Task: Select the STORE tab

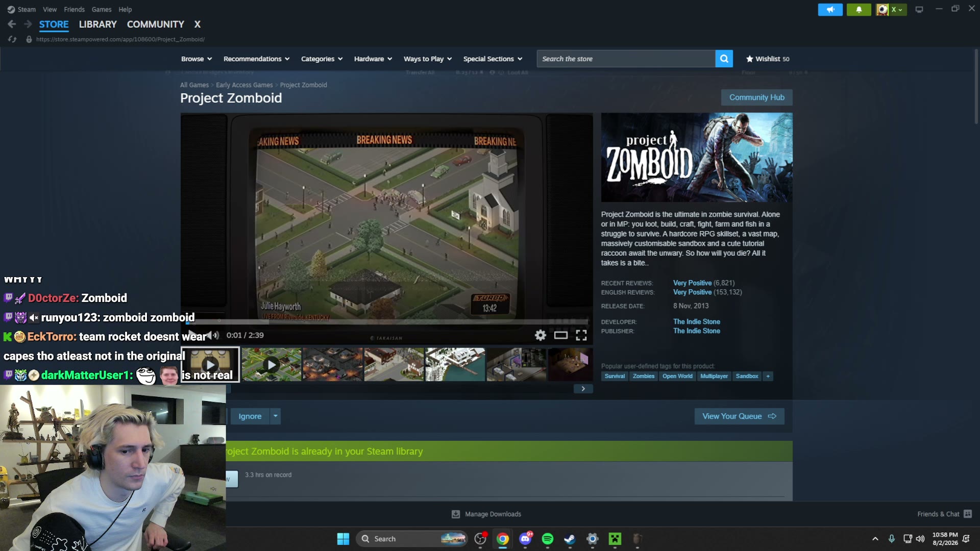Action: pos(54,24)
